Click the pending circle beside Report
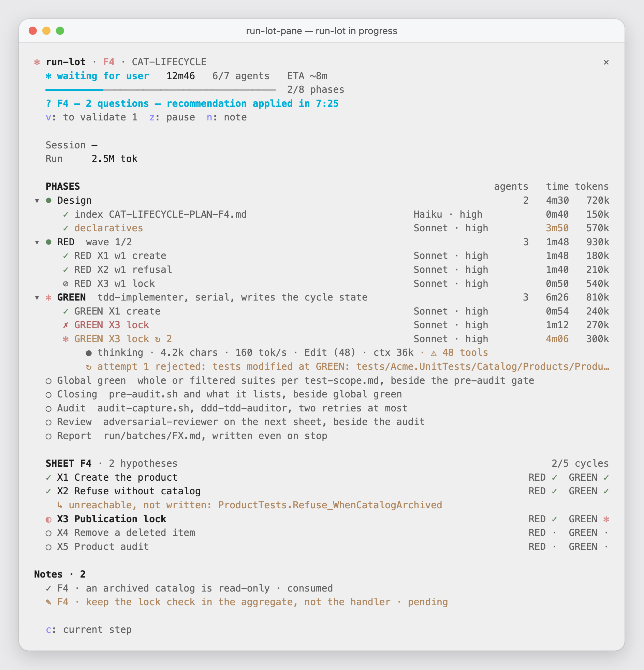 48,437
